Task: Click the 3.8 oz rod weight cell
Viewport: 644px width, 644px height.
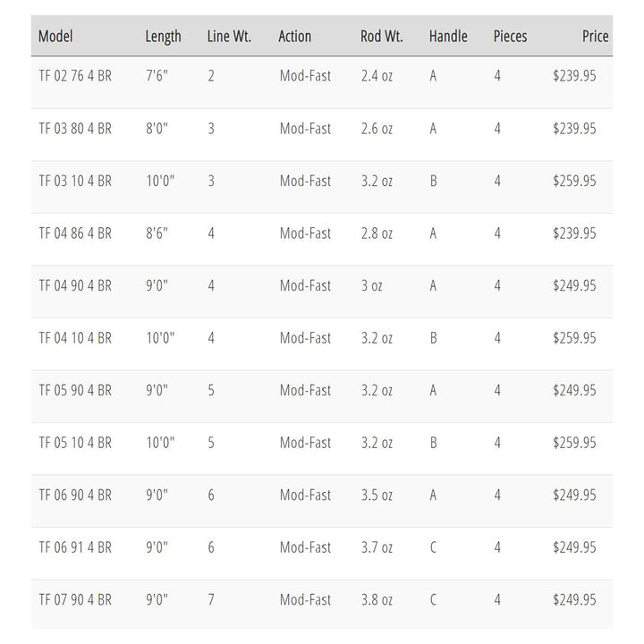Action: pyautogui.click(x=377, y=599)
